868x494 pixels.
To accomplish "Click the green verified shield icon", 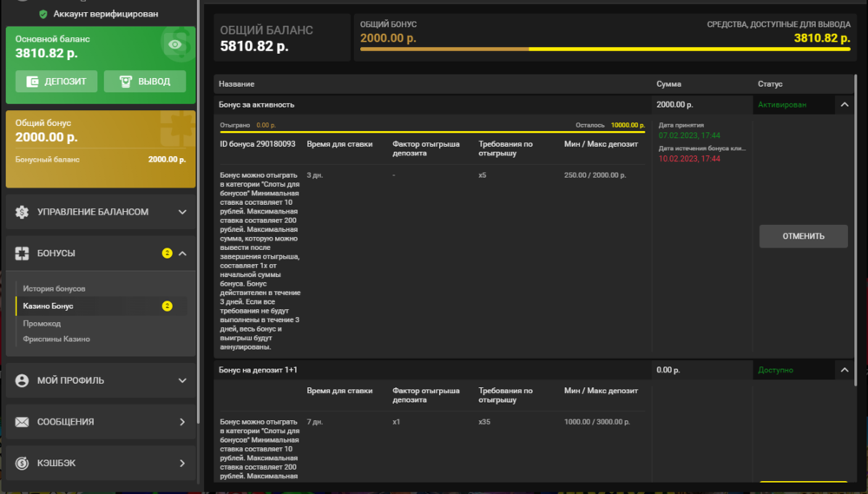I will (43, 14).
